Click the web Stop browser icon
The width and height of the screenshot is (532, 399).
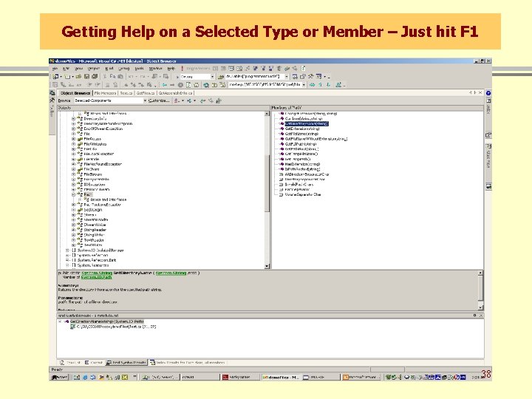180,85
